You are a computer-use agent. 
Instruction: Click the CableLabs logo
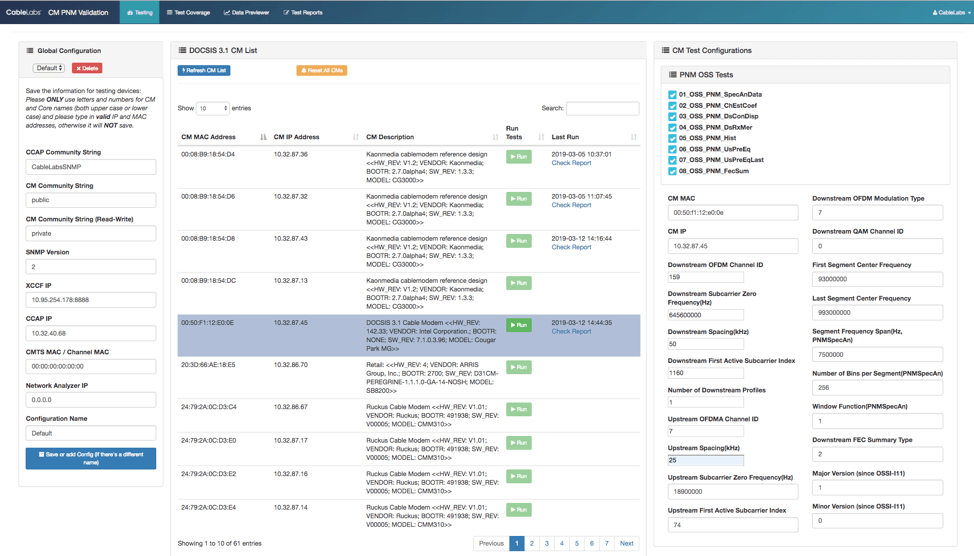point(23,12)
